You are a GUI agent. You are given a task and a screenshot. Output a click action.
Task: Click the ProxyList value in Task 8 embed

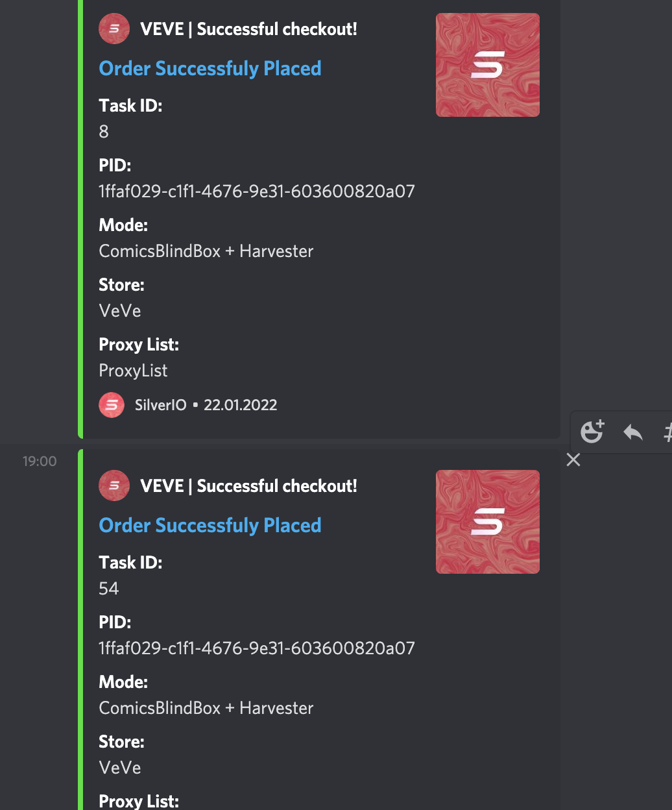[133, 371]
